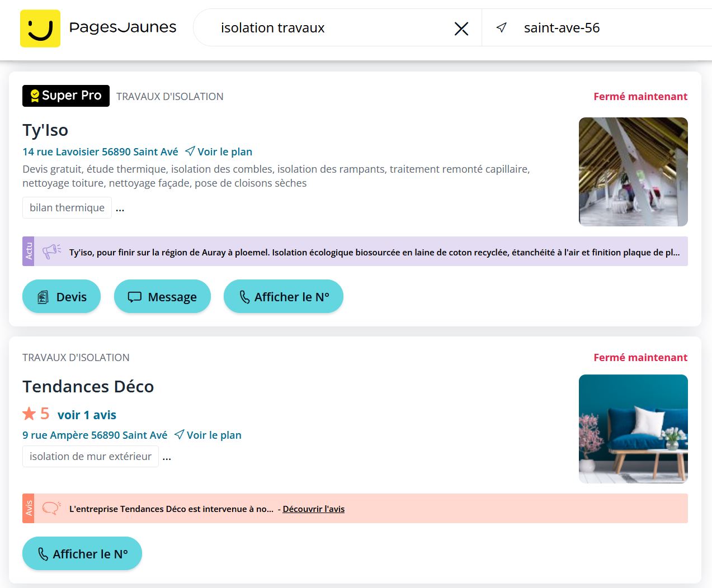Click the PagesJaunes wordmark

click(122, 27)
